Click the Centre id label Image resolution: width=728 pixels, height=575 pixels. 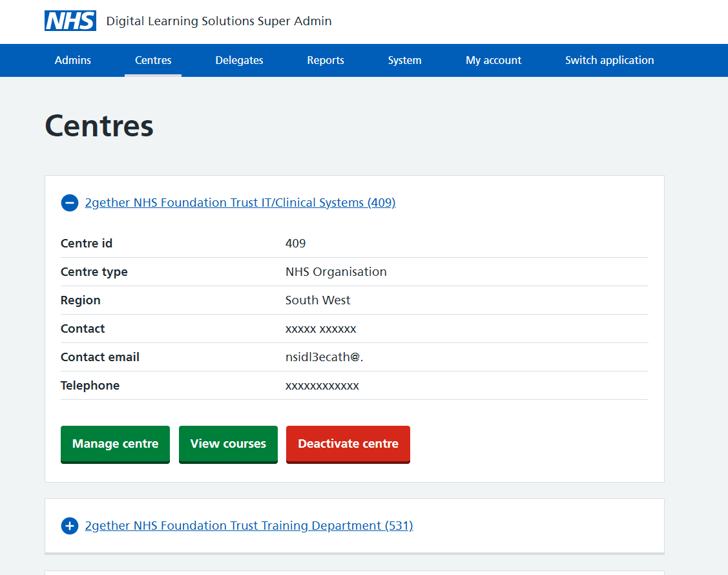click(87, 244)
